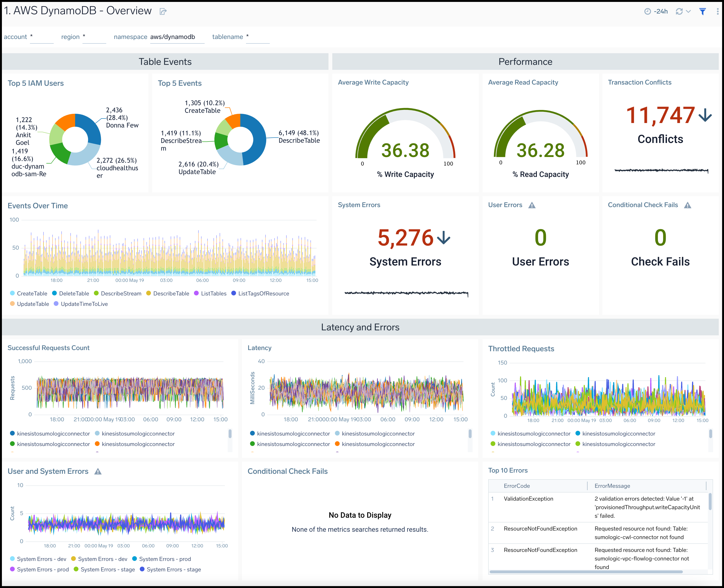
Task: Open the Top 5 IAM Users panel title
Action: 36,83
